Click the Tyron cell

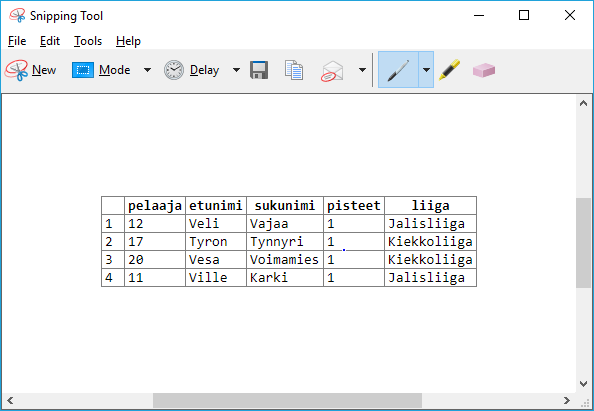(x=216, y=242)
